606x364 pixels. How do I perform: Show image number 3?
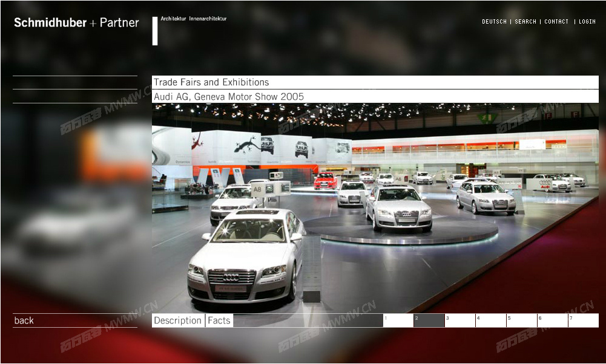click(x=460, y=320)
